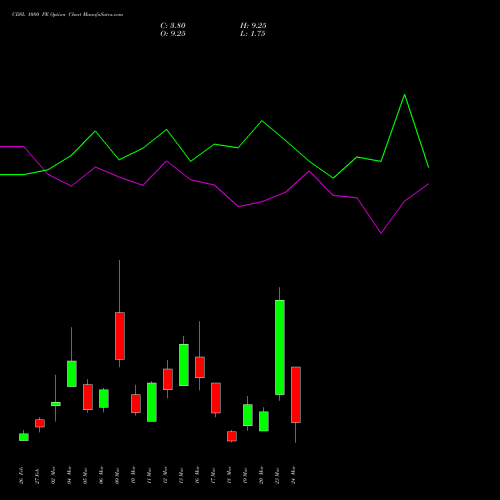Click the lowest dip of the purple line
Screen dimensions: 500x500
tap(381, 233)
